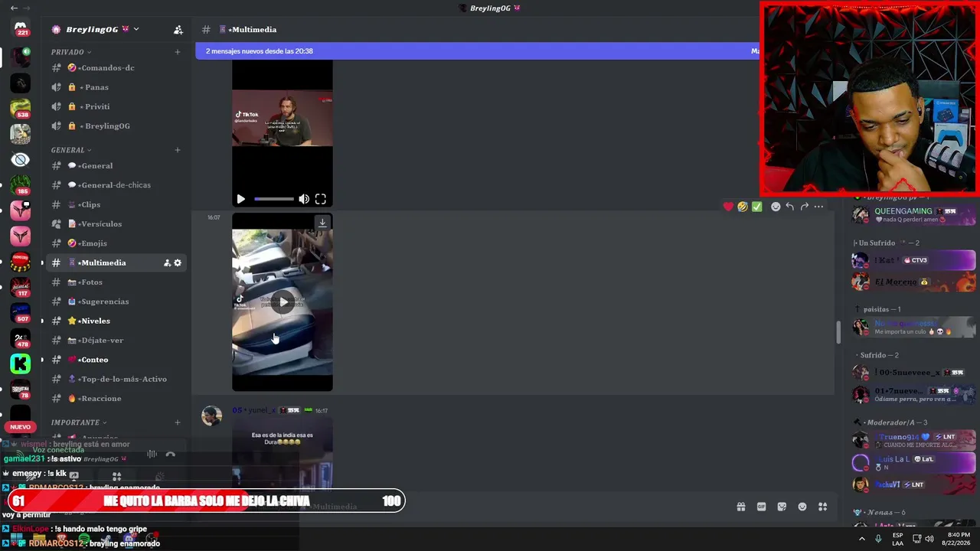Open the server showing the 185 badge
Screen dimensions: 980x551
click(21, 184)
